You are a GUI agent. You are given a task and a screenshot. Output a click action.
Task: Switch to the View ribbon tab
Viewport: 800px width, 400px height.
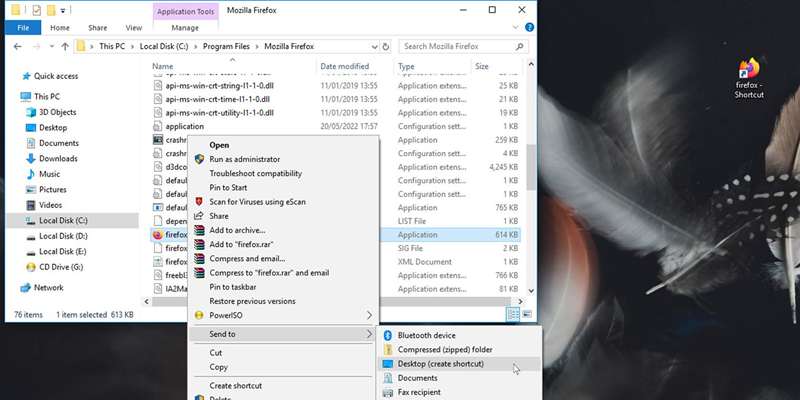point(134,28)
